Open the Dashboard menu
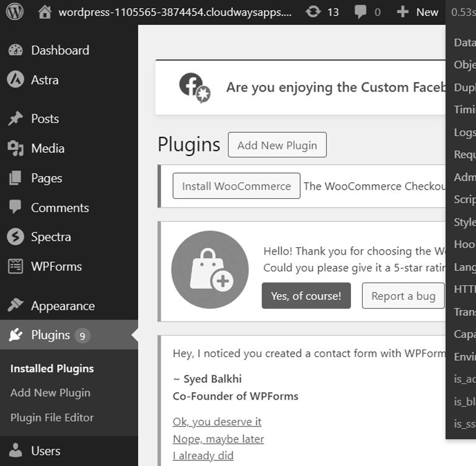The height and width of the screenshot is (466, 476). pos(60,50)
